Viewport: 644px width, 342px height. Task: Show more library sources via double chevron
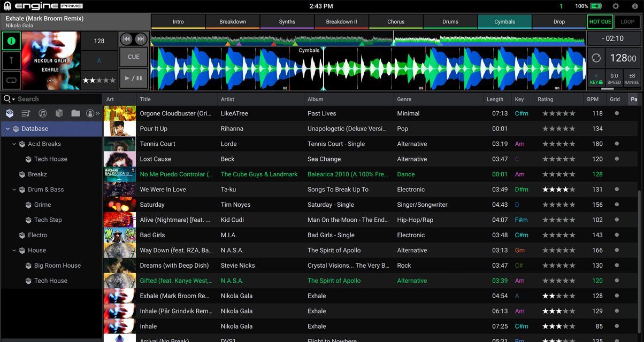[x=98, y=113]
